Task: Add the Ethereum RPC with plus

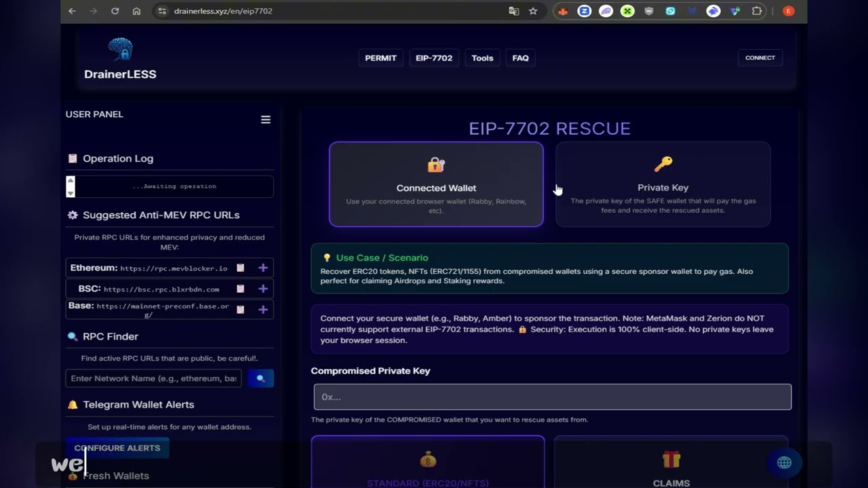Action: click(263, 268)
